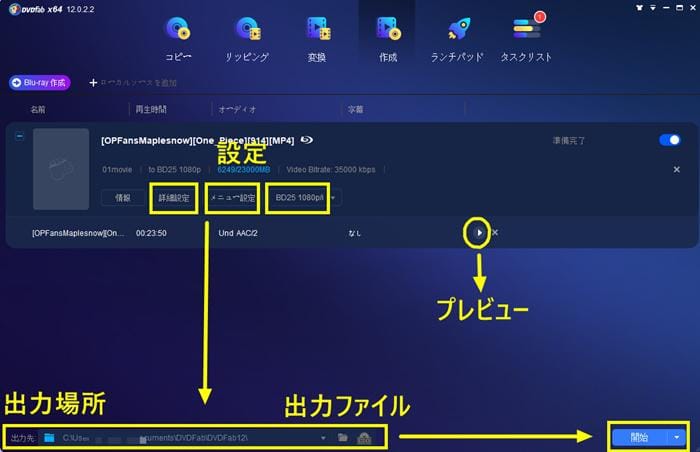This screenshot has width=700, height=452.
Task: Delete the title row with the small X
Action: click(495, 232)
